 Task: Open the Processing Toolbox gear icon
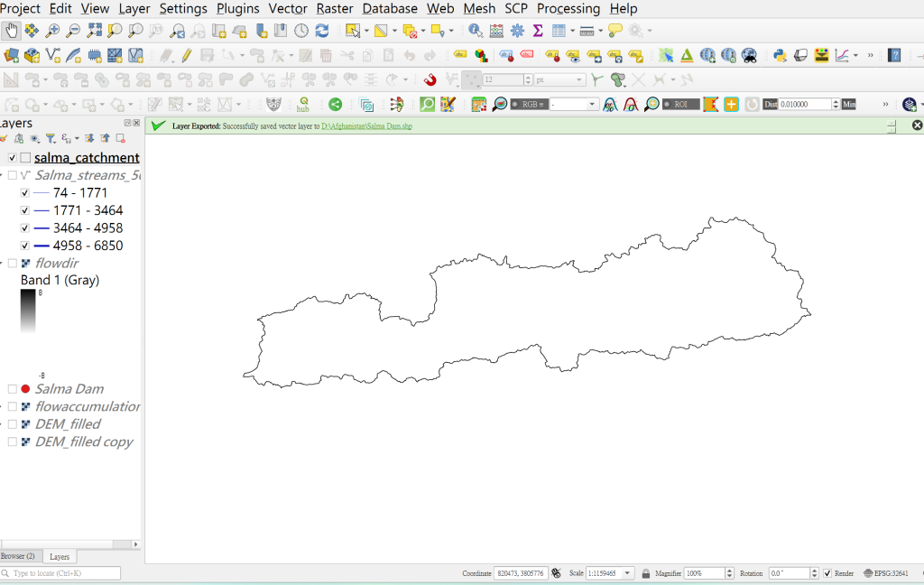click(517, 31)
